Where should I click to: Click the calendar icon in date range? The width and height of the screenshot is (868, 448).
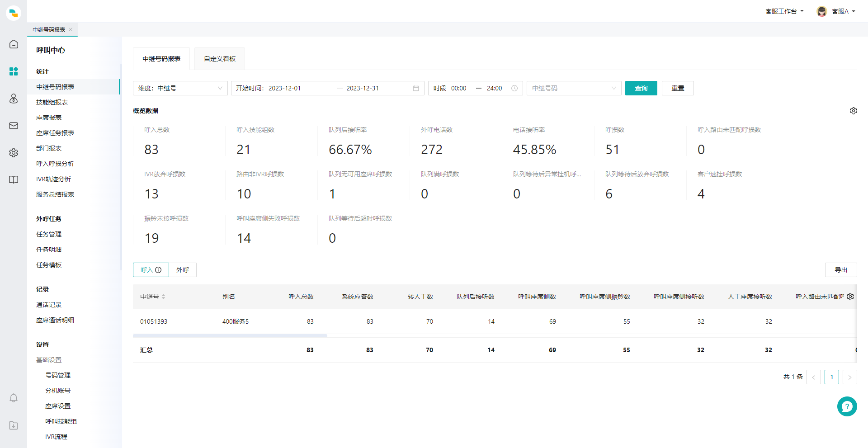(416, 88)
